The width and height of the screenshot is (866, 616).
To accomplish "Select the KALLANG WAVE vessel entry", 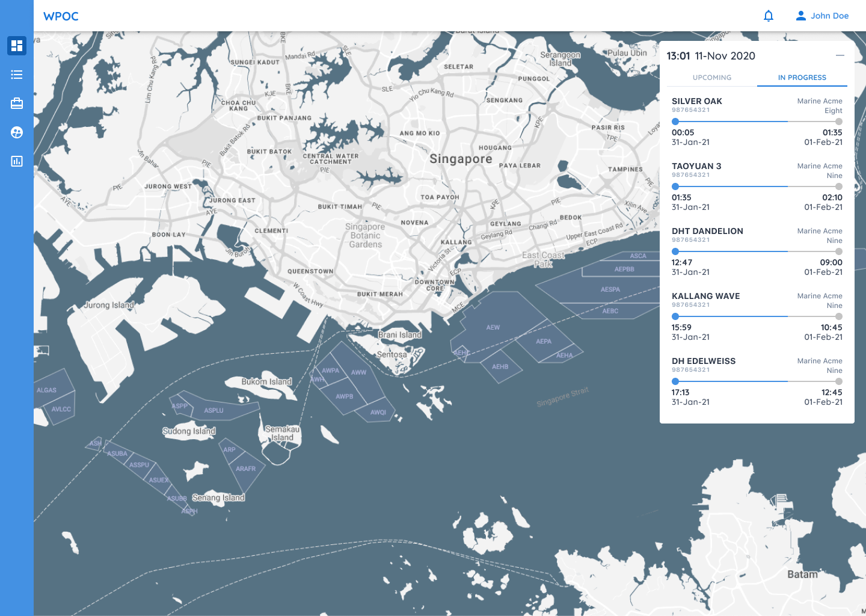I will click(x=705, y=296).
